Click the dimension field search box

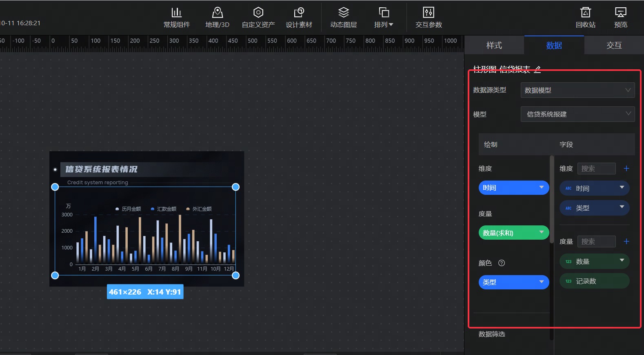pyautogui.click(x=596, y=169)
